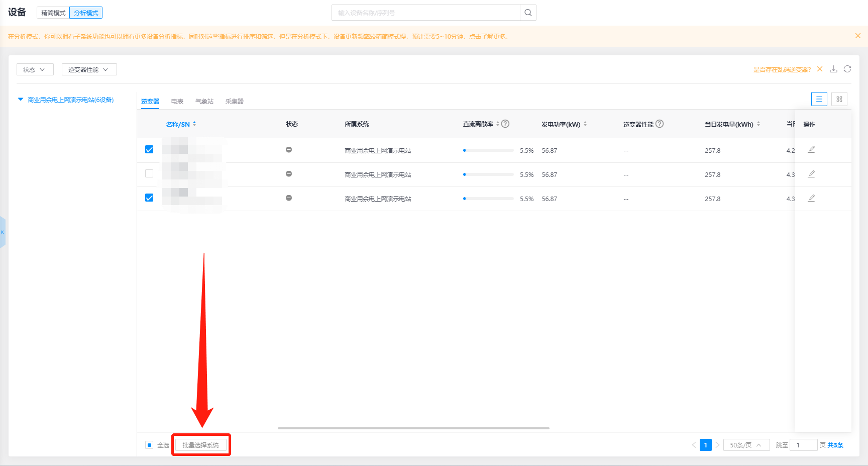Open the 状态 filter dropdown
Viewport: 868px width, 466px height.
[x=35, y=69]
